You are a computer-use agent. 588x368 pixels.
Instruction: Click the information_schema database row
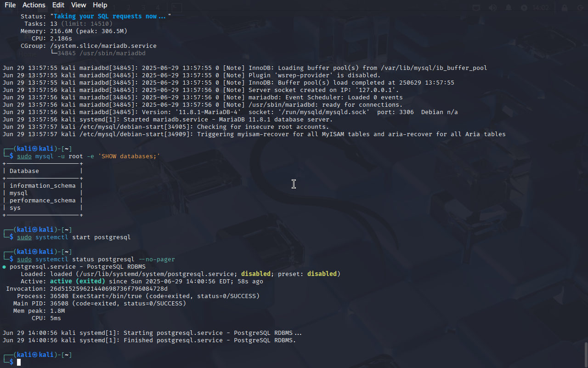click(x=42, y=185)
